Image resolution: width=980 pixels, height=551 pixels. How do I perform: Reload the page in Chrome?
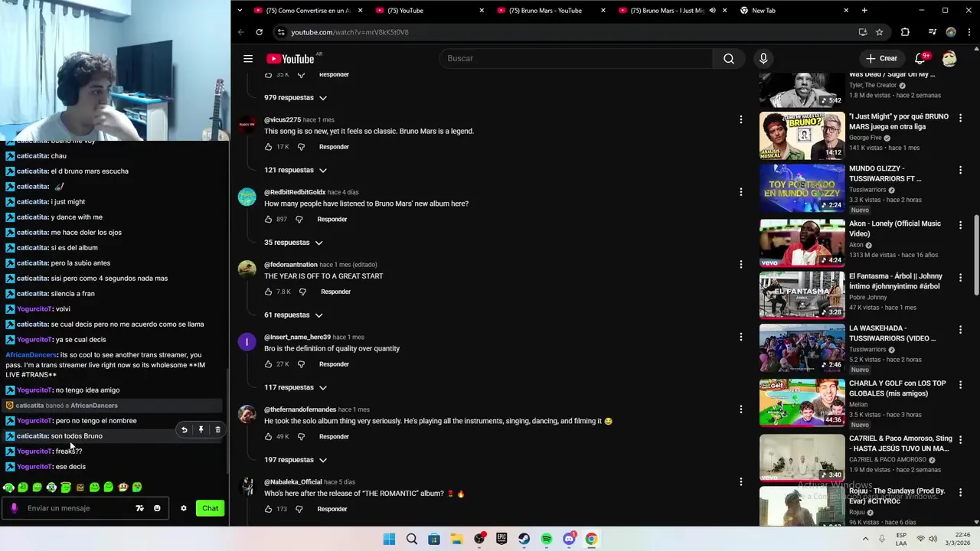259,32
